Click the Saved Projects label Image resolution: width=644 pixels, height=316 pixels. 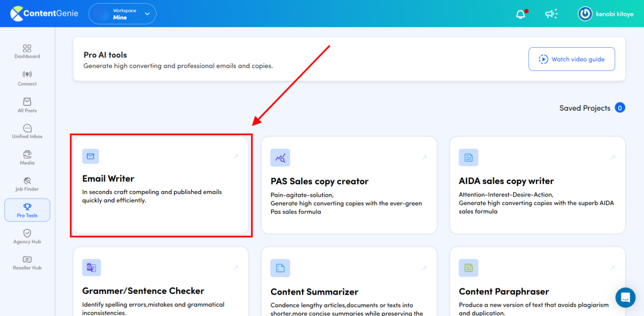pyautogui.click(x=585, y=108)
